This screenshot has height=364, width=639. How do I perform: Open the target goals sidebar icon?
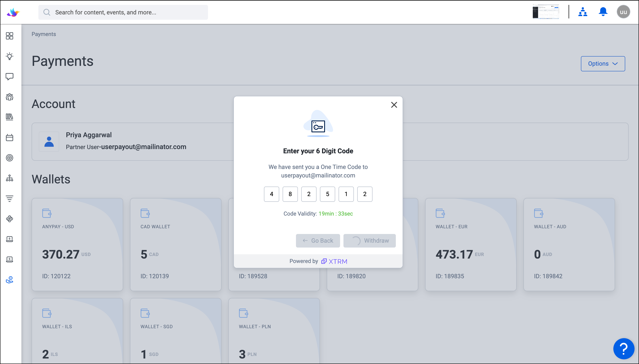pyautogui.click(x=10, y=158)
